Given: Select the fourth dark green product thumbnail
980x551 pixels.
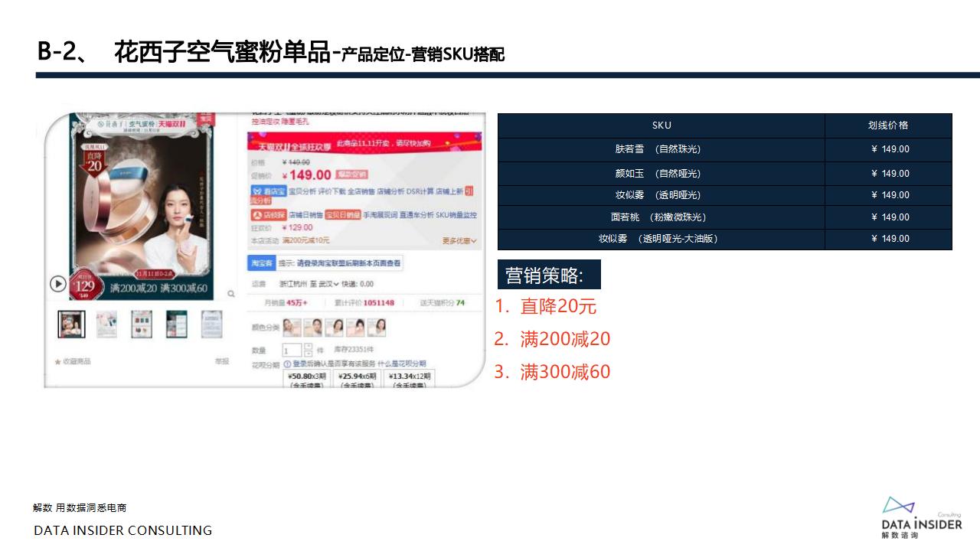Looking at the screenshot, I should click(177, 324).
